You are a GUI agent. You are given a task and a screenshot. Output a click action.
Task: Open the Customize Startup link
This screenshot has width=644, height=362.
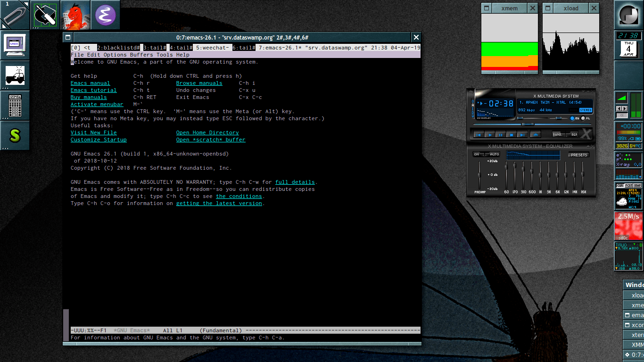99,140
